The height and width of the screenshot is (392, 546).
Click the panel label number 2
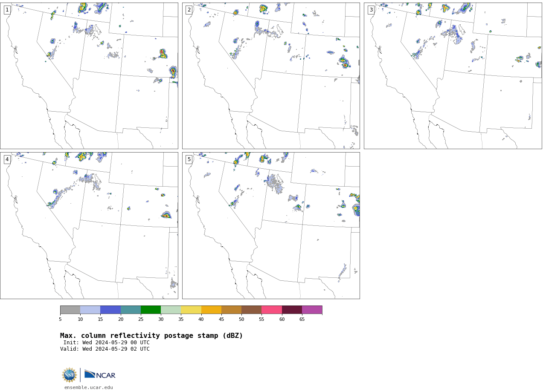coord(189,10)
